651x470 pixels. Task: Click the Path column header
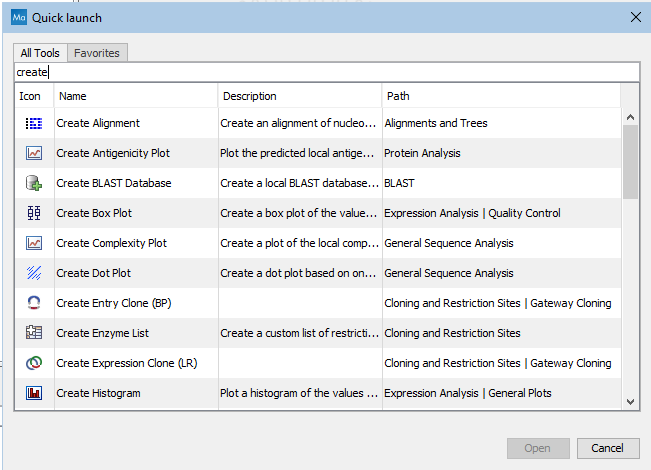(x=500, y=96)
